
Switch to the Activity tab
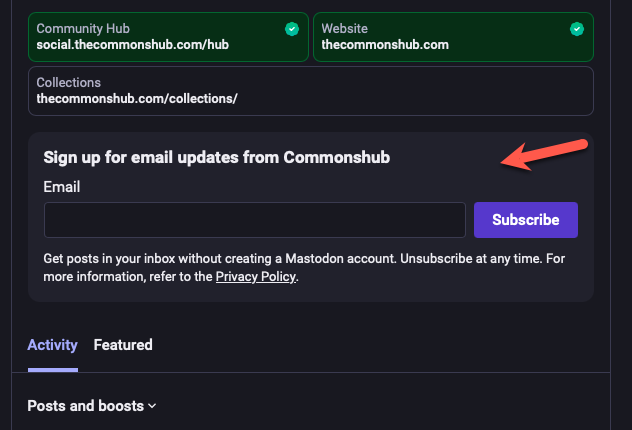coord(52,345)
